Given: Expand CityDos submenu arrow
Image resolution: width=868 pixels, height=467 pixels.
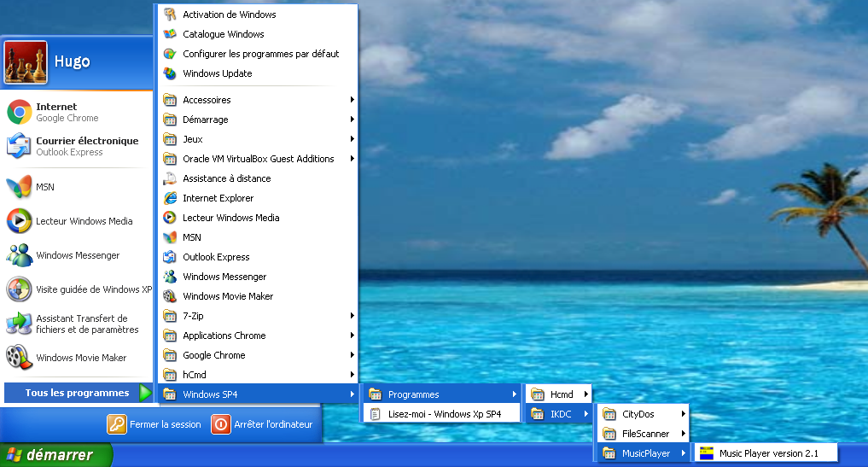Looking at the screenshot, I should (x=683, y=414).
